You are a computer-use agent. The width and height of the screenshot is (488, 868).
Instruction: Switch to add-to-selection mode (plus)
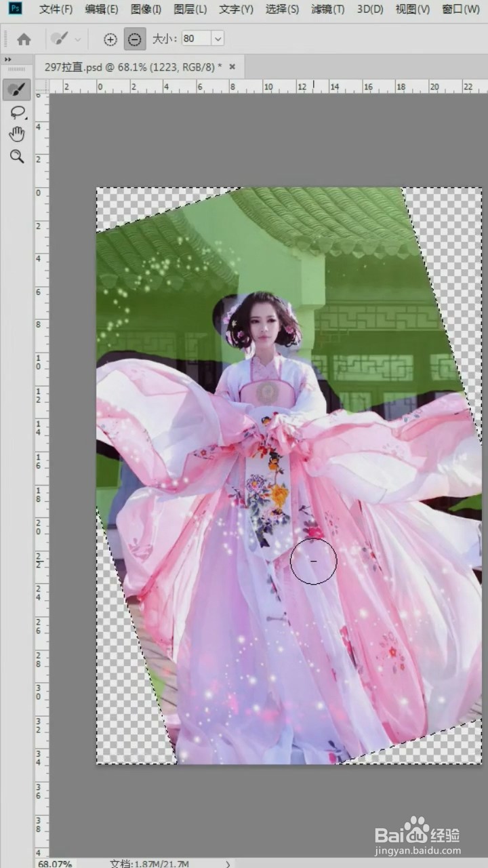click(110, 39)
